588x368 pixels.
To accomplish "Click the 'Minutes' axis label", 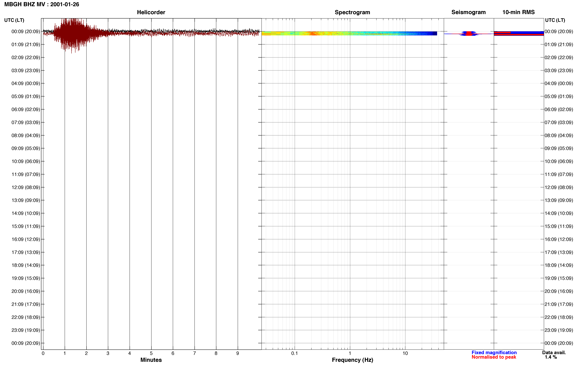I will (x=151, y=360).
